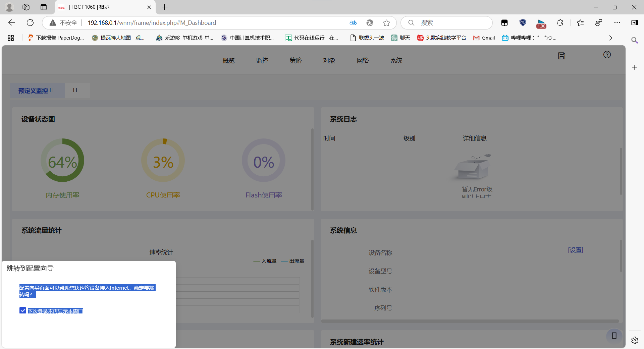This screenshot has height=349, width=644.
Task: Click the 详细信息 column header in 系统日志
Action: point(475,138)
